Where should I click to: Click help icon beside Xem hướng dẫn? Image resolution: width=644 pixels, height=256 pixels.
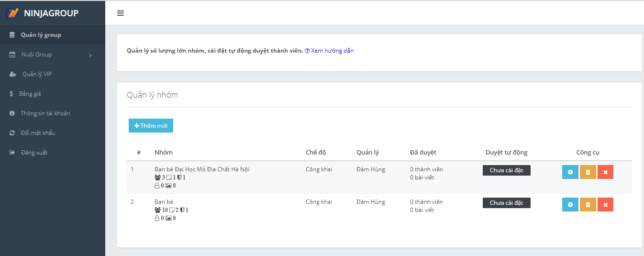click(307, 51)
